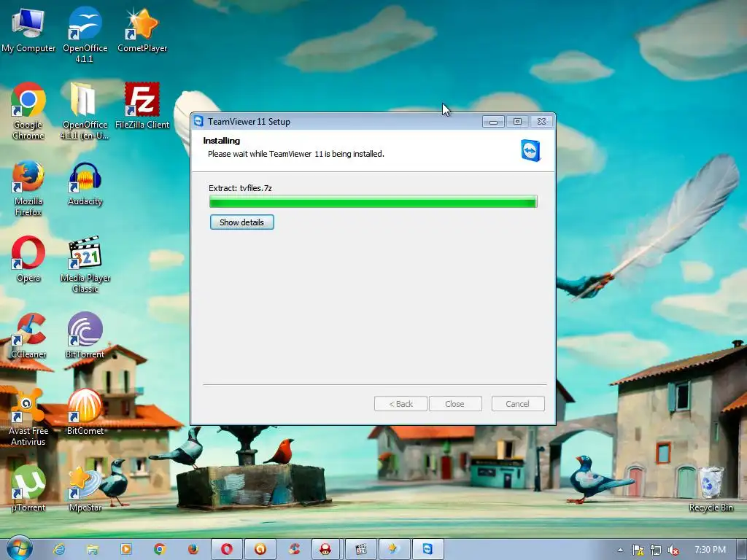
Task: Click the 7:30 PM clock
Action: [710, 550]
